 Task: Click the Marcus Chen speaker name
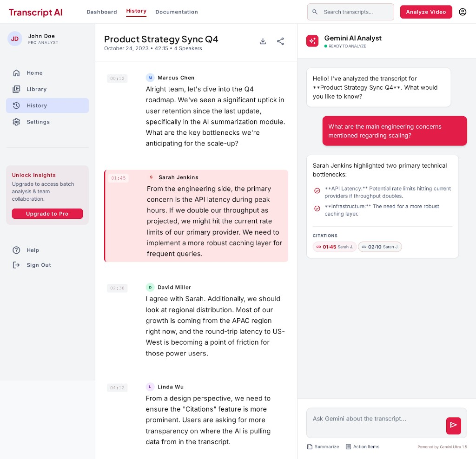click(176, 78)
